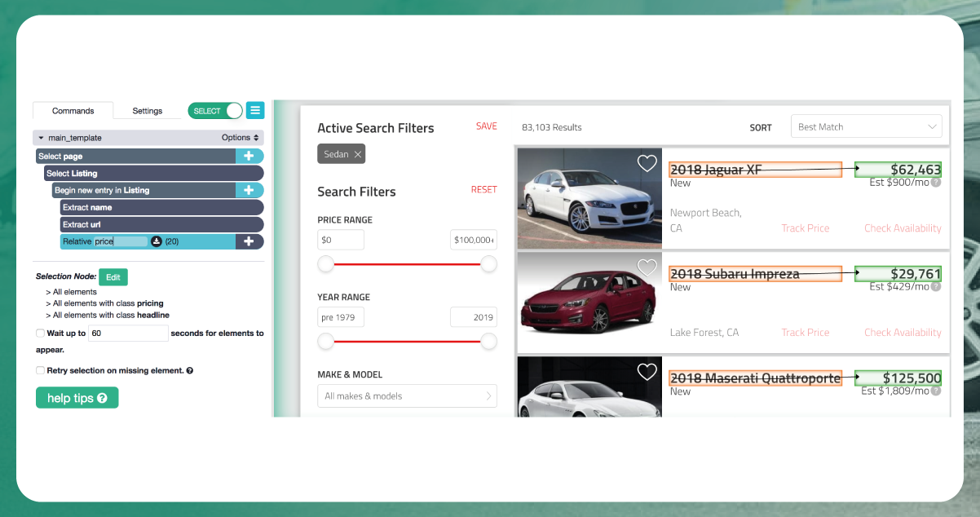Add command to Select page with plus

pyautogui.click(x=249, y=156)
